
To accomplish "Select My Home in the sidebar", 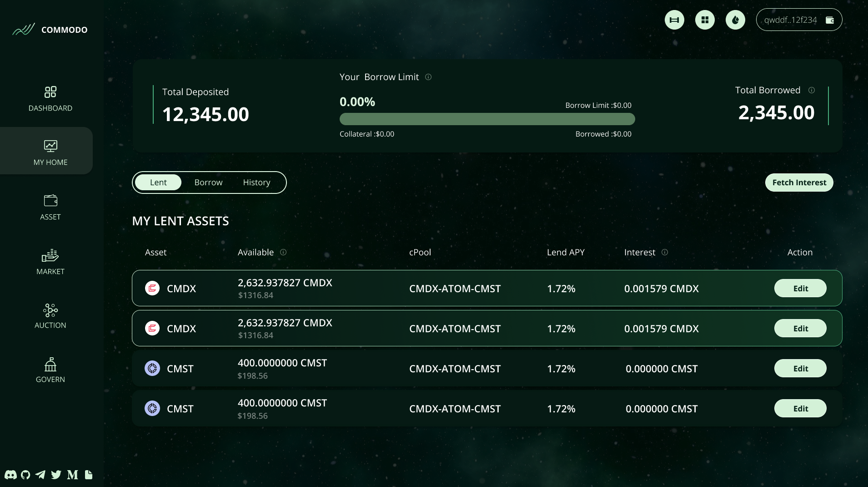I will (50, 152).
